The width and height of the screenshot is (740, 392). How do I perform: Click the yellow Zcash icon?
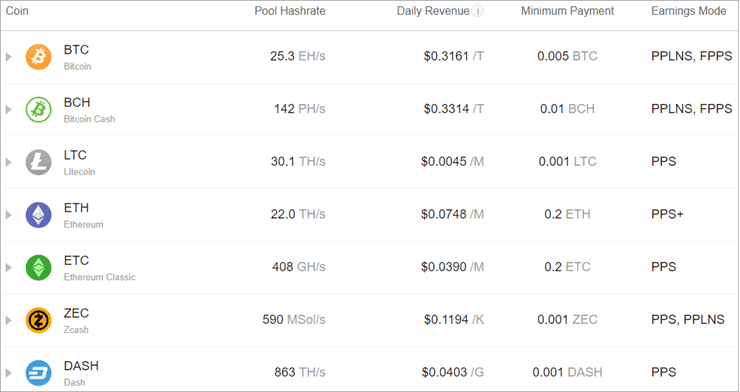38,320
